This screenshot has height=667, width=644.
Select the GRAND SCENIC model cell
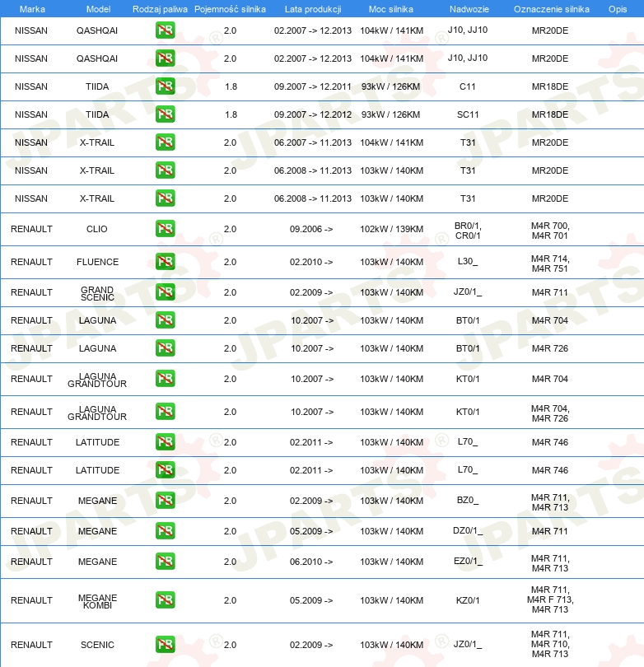(97, 293)
